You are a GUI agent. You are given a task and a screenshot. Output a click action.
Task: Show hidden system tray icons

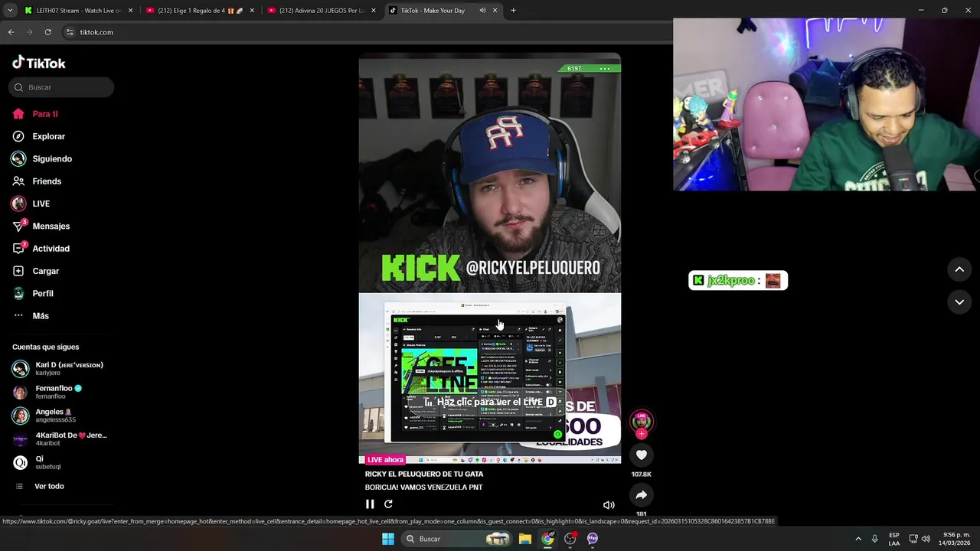click(857, 539)
